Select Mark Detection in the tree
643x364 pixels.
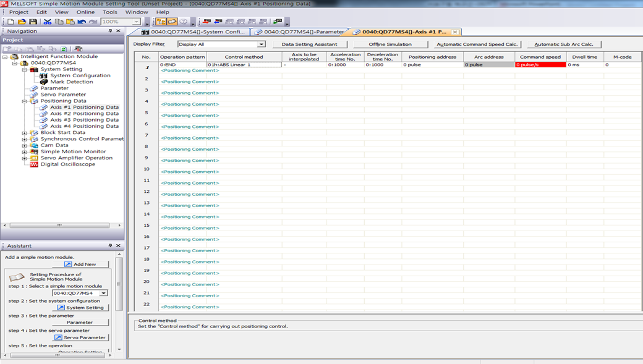[72, 82]
